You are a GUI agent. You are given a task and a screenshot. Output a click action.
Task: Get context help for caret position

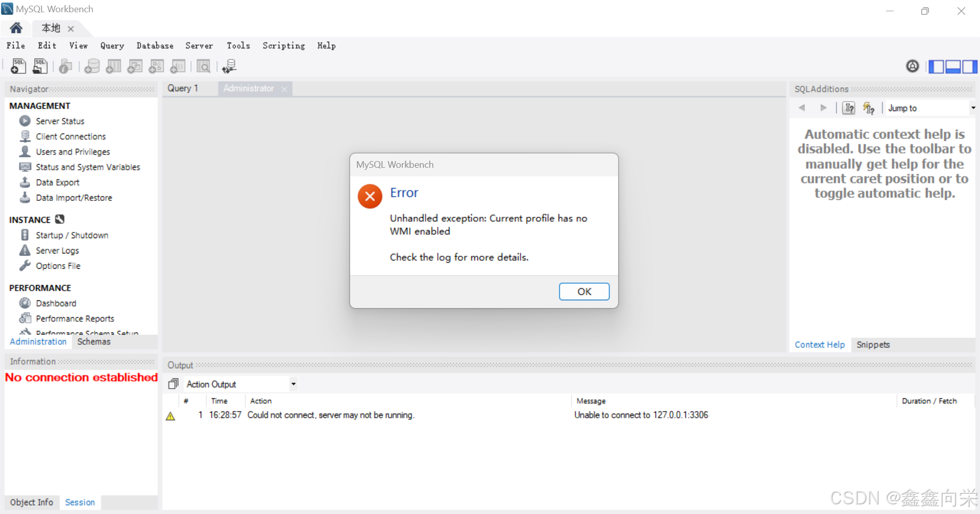click(x=849, y=108)
